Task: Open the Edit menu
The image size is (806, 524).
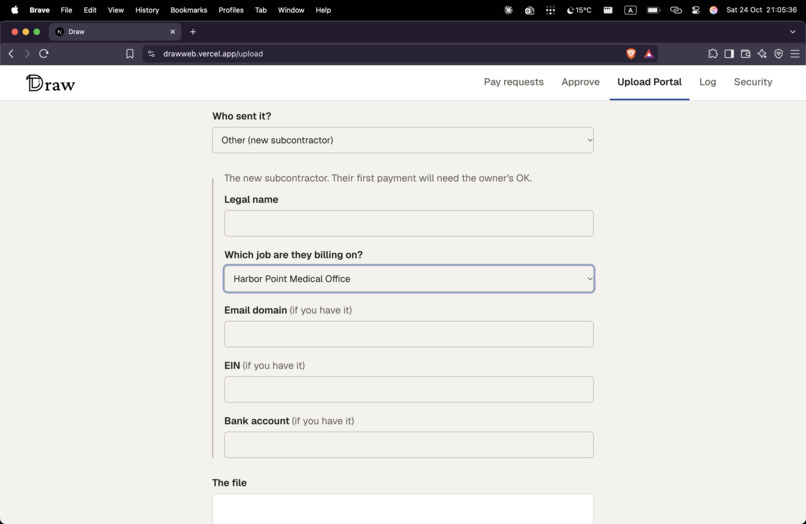Action: pos(90,10)
